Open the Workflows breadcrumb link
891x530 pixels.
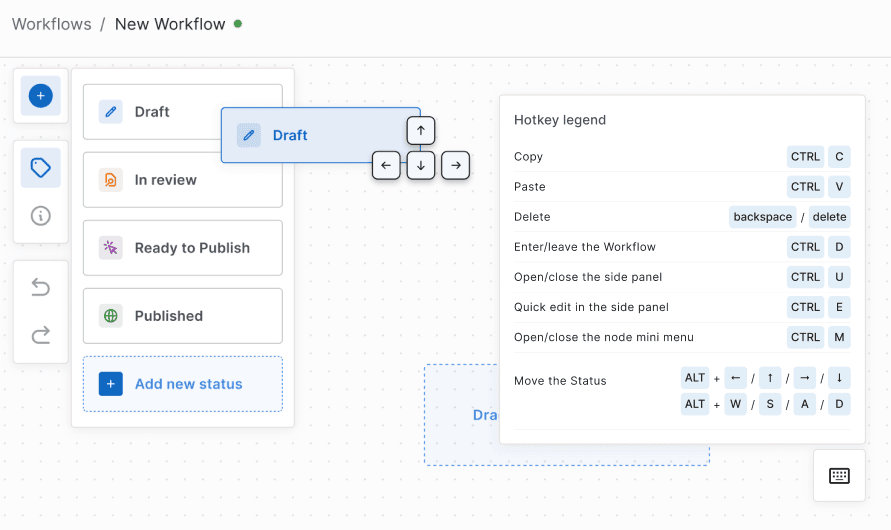52,24
